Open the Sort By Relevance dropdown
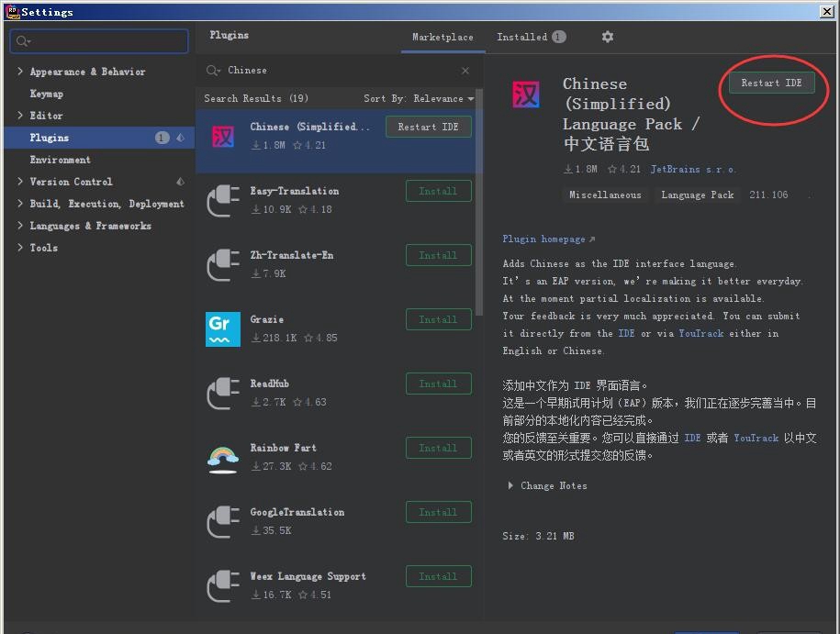This screenshot has width=840, height=634. 419,98
